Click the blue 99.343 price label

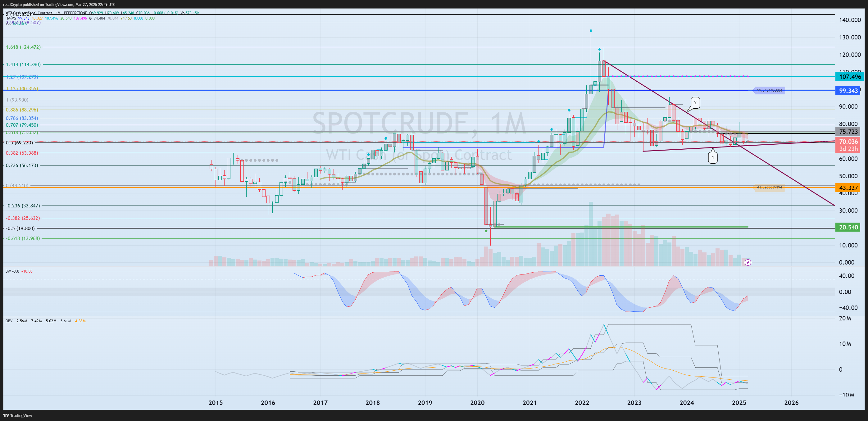(x=848, y=91)
